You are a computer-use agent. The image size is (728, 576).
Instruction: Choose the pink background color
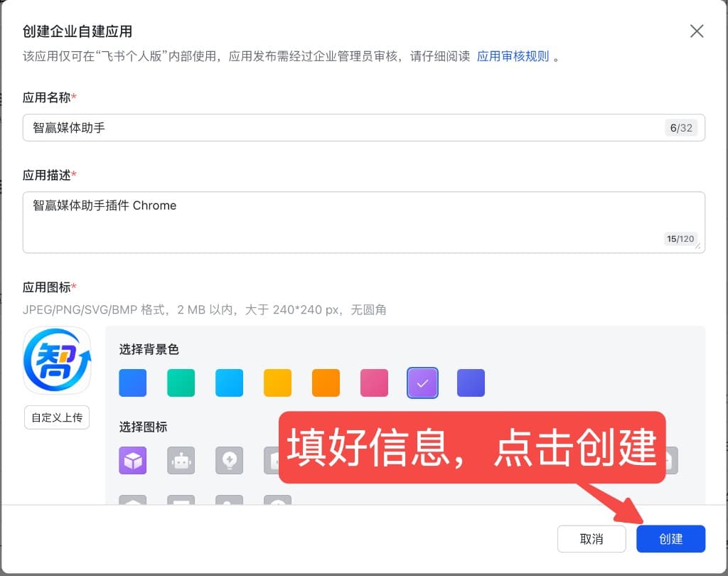(x=374, y=383)
